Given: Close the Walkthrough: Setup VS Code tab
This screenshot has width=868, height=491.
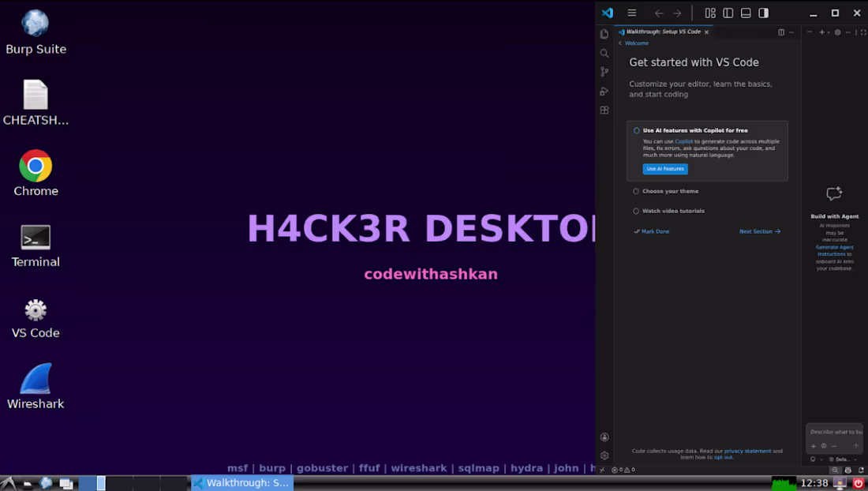Looking at the screenshot, I should tap(706, 32).
